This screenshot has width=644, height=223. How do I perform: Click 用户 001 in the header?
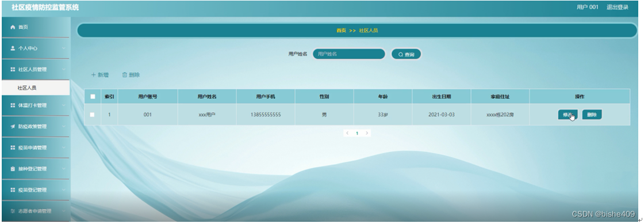[587, 7]
